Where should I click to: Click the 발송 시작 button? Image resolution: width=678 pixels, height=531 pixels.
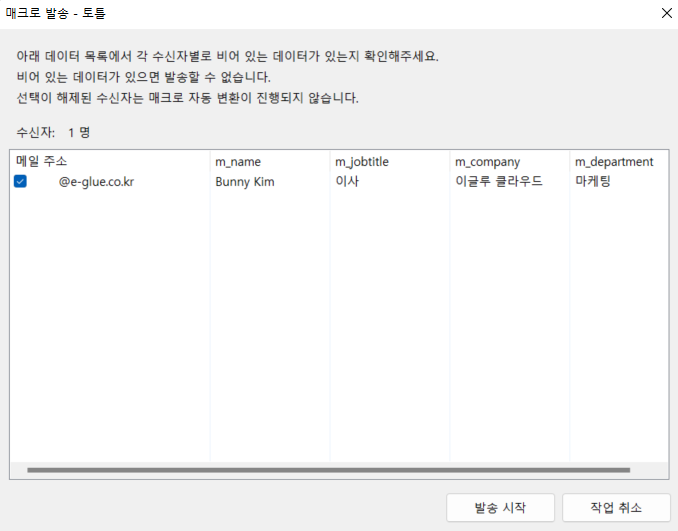(500, 508)
